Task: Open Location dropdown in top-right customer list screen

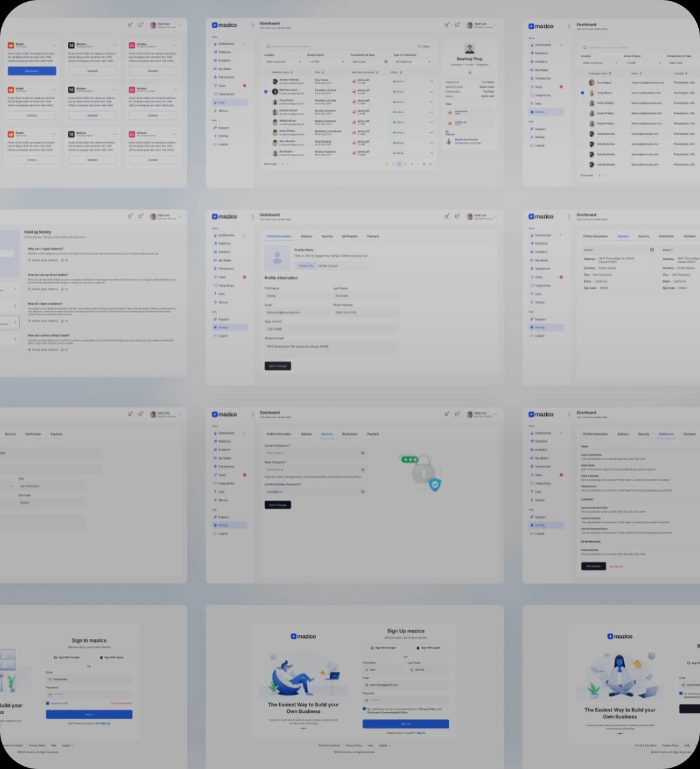Action: pos(600,63)
